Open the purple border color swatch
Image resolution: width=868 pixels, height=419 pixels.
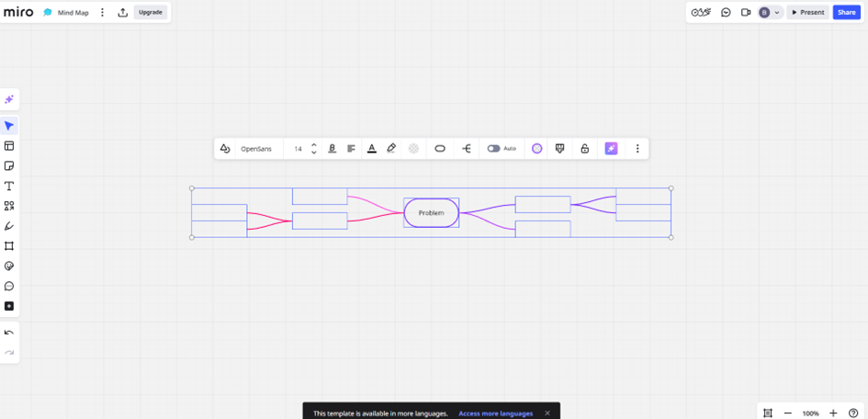pos(537,149)
